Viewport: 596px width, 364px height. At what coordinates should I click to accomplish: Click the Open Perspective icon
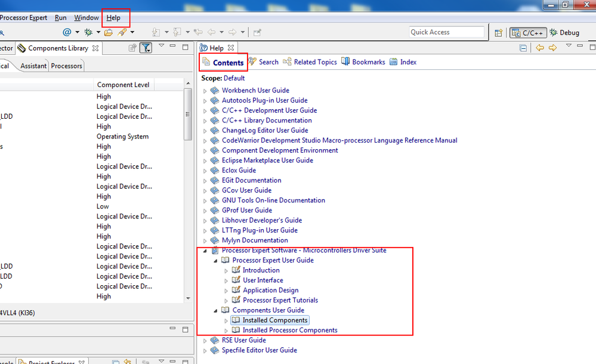[x=499, y=33]
